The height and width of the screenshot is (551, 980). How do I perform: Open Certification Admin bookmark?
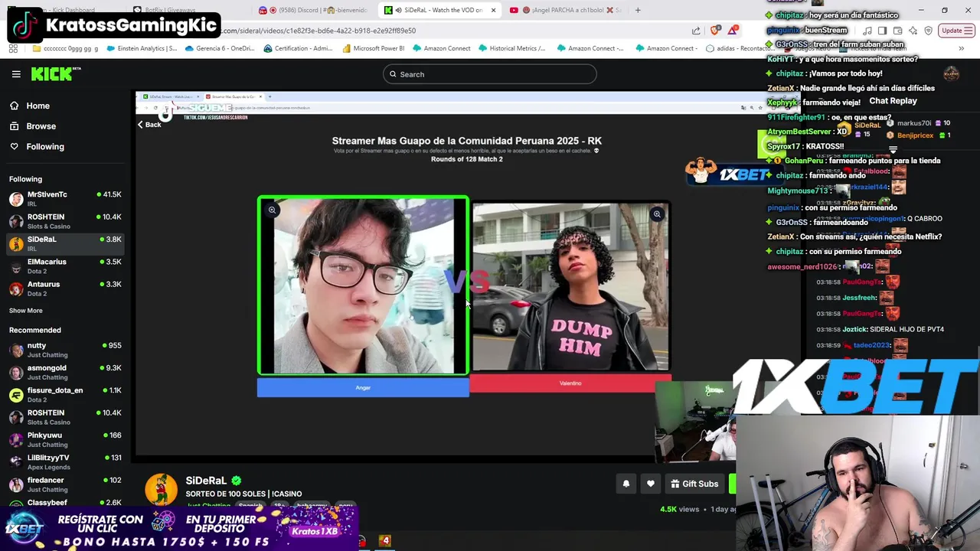pyautogui.click(x=298, y=48)
